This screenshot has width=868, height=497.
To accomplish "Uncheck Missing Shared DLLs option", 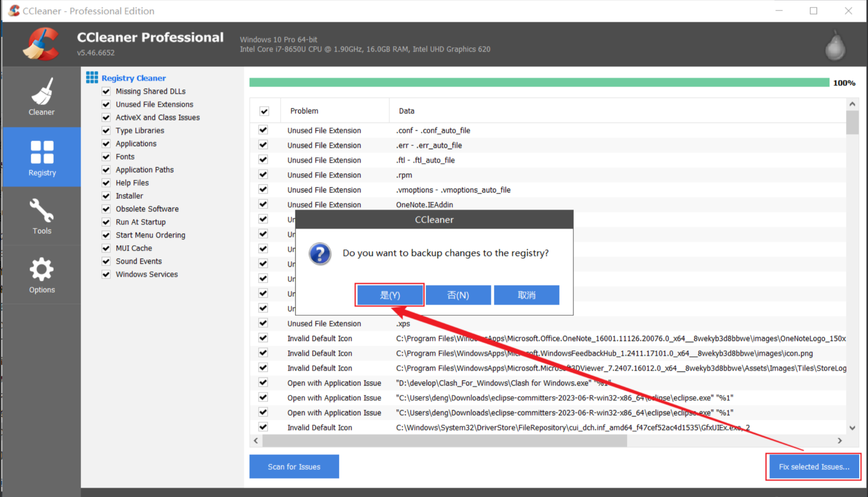I will pos(106,91).
